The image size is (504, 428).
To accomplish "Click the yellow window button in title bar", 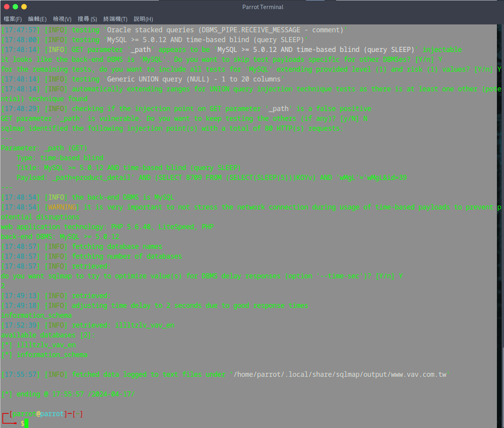I will coord(24,7).
